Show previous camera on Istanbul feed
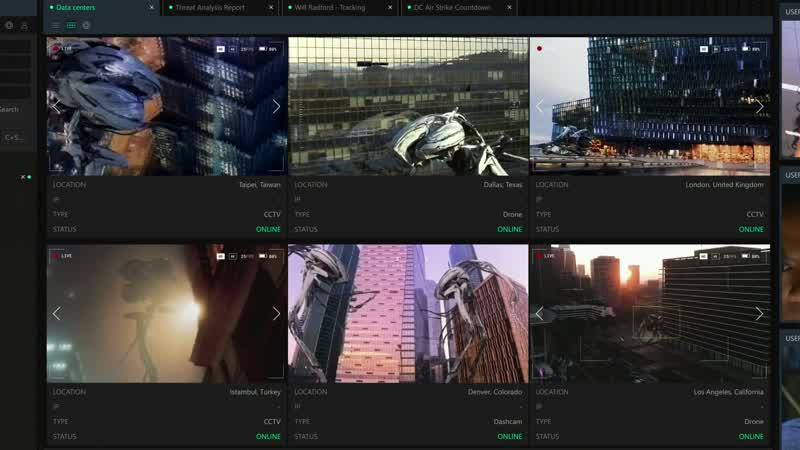Viewport: 800px width, 450px height. pyautogui.click(x=56, y=313)
